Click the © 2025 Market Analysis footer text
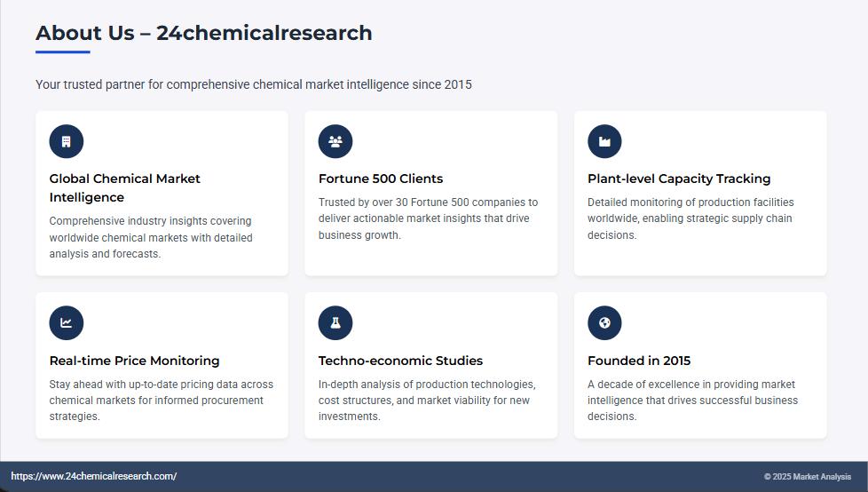 [x=807, y=477]
